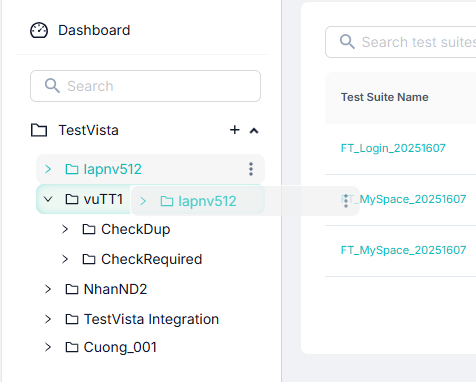Click the CheckDup folder icon
Image resolution: width=476 pixels, height=382 pixels.
click(x=89, y=229)
